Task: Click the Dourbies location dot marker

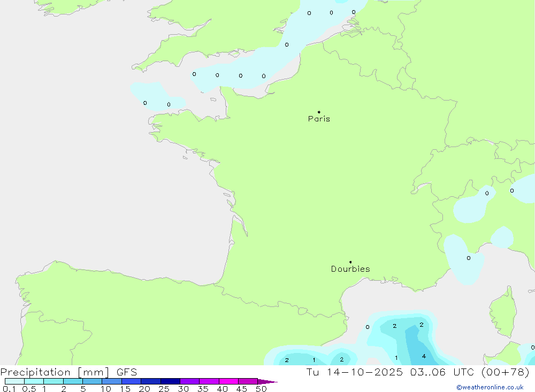Action: click(x=350, y=262)
